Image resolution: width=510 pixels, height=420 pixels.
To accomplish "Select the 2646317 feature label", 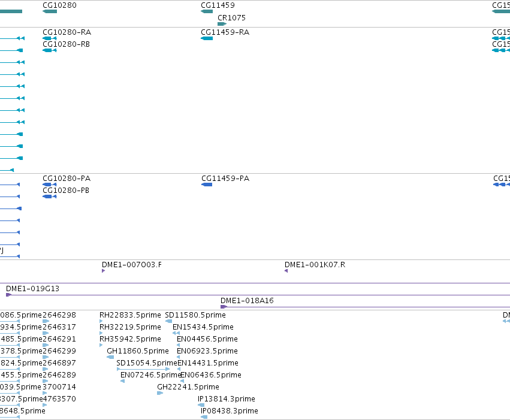I will click(59, 327).
